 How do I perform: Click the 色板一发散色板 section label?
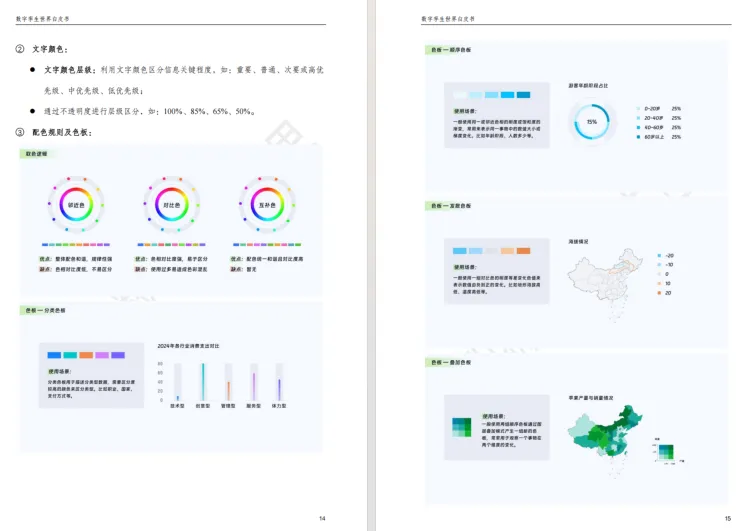pos(450,206)
